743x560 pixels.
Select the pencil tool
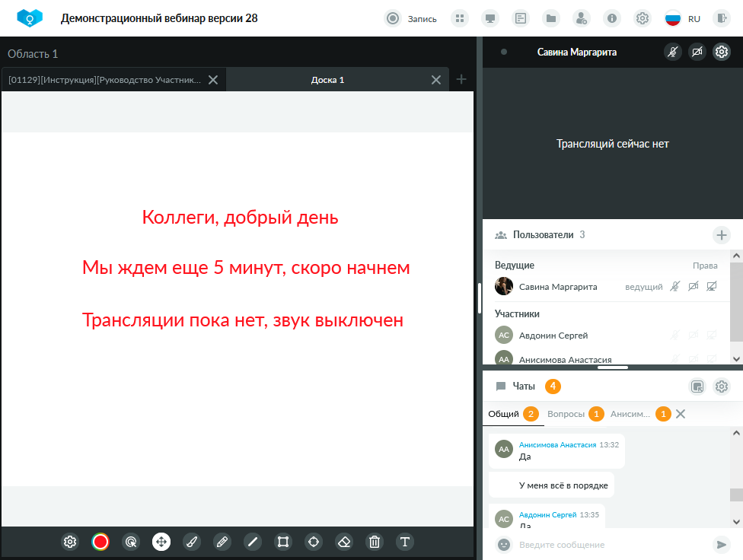pos(222,542)
